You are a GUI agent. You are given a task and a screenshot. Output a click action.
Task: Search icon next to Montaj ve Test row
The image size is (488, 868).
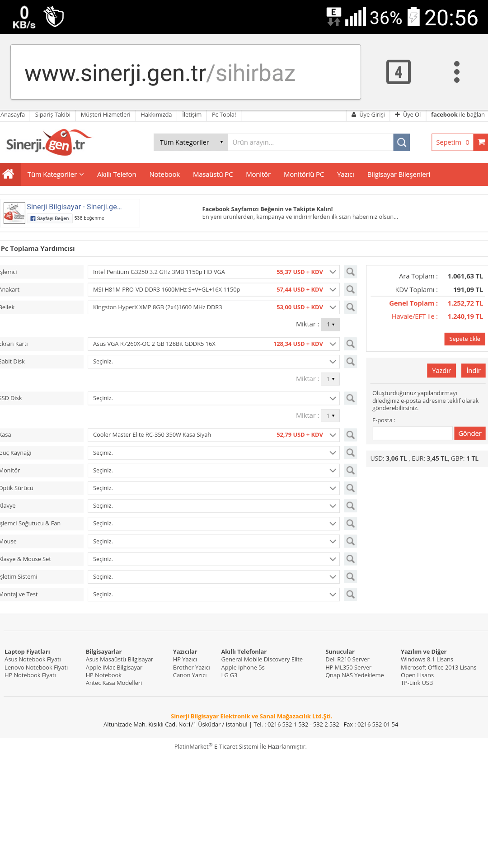350,594
